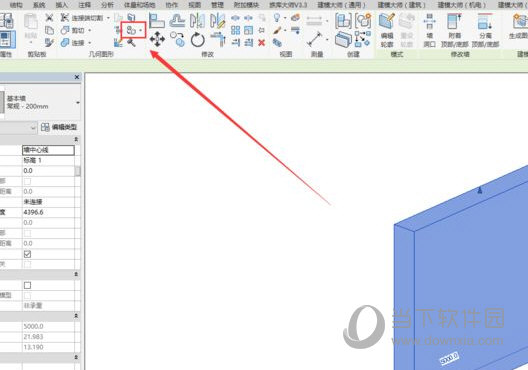Select the Mirror Pick Axis tool
The height and width of the screenshot is (370, 528).
[x=197, y=21]
